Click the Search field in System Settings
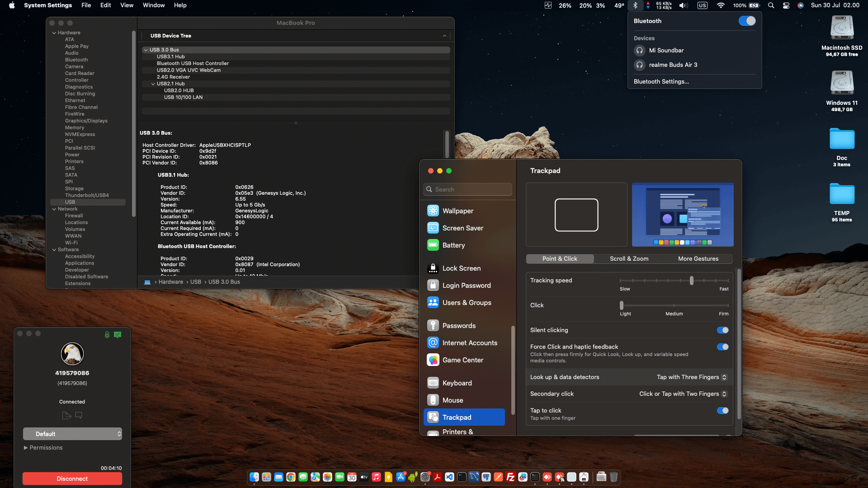The height and width of the screenshot is (488, 868). point(467,189)
